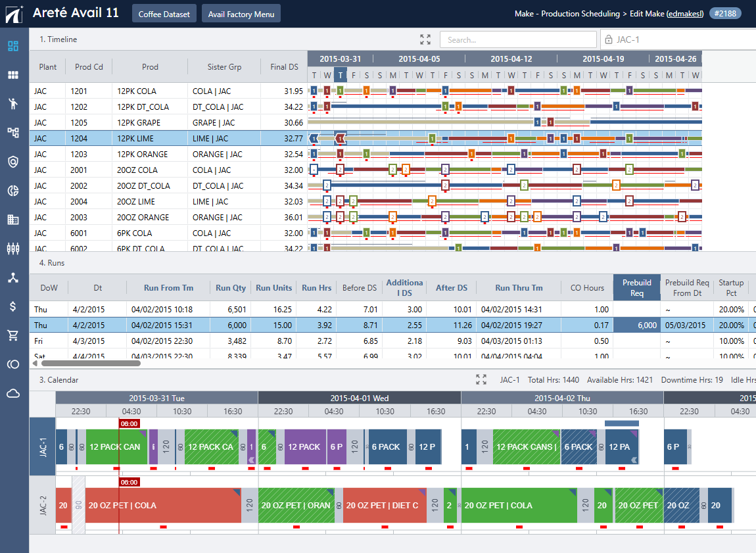
Task: Click Prebuild Req From Dt 05/03/2015
Action: pos(685,325)
